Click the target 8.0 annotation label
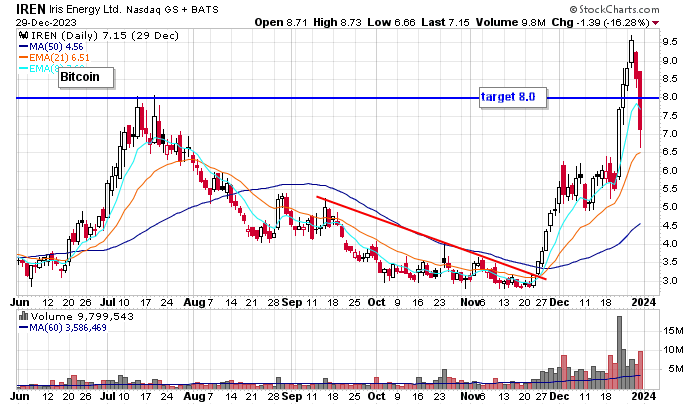Screen dimensions: 700x405 pos(512,97)
